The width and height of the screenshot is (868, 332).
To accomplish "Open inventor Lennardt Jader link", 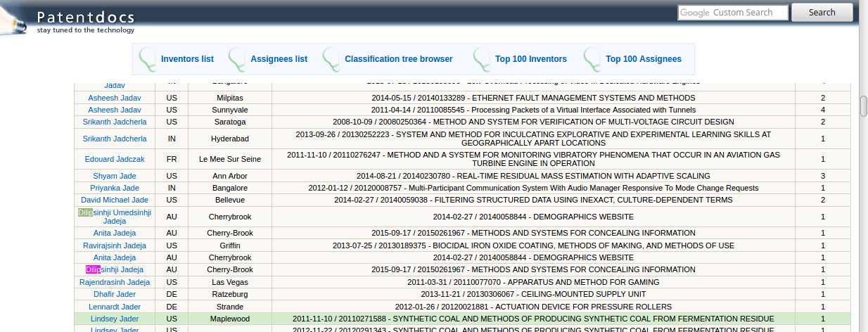I will click(115, 307).
